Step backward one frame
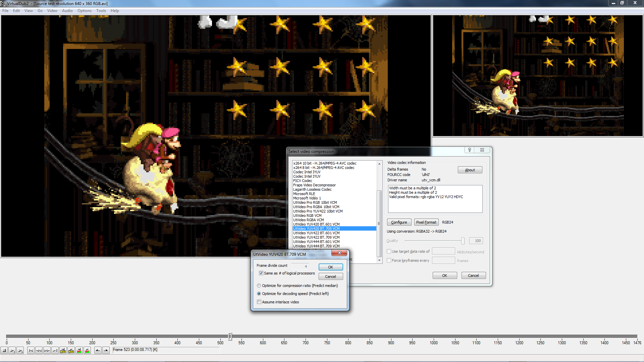 click(x=39, y=351)
